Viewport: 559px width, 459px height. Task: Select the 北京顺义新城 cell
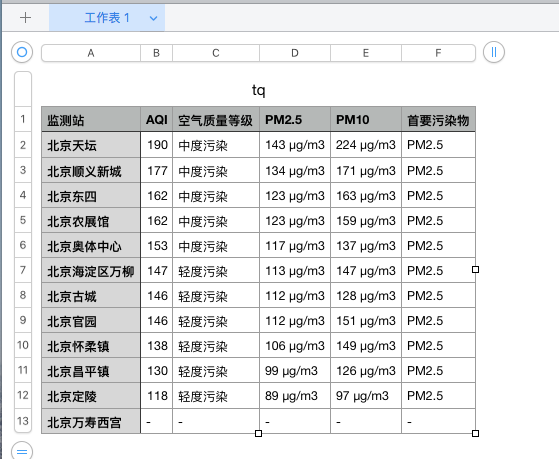[91, 170]
